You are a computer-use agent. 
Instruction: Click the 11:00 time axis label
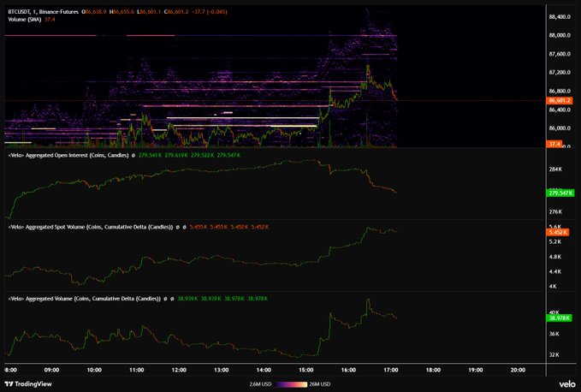[x=137, y=370]
